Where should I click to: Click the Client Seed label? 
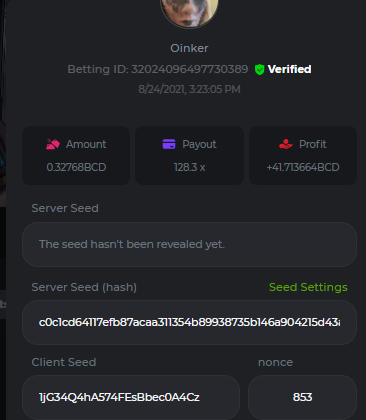point(64,362)
